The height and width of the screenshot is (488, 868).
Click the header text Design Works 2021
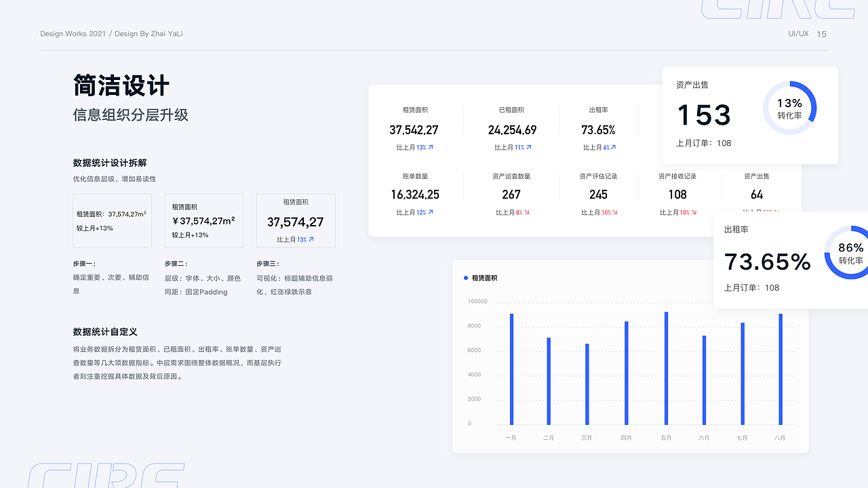tap(73, 34)
